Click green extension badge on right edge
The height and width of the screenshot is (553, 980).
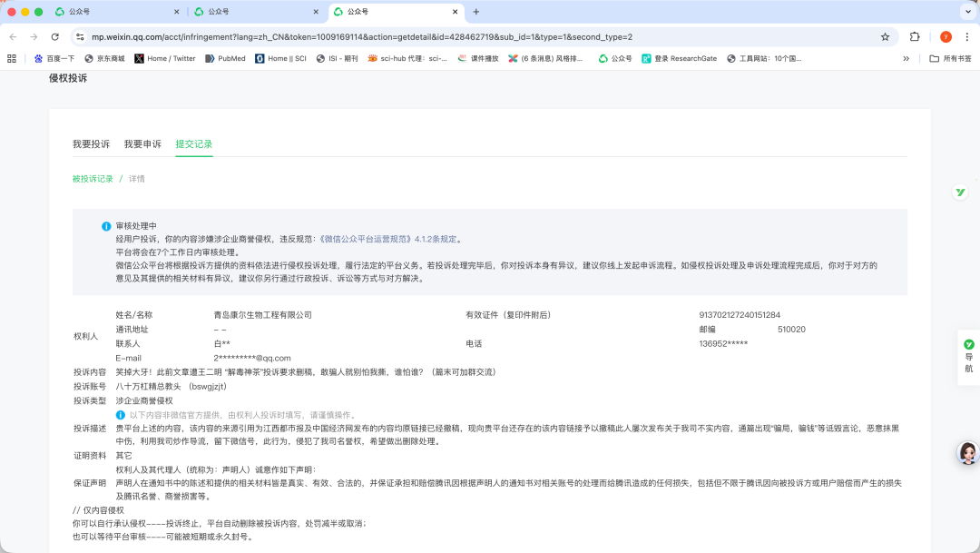click(960, 193)
